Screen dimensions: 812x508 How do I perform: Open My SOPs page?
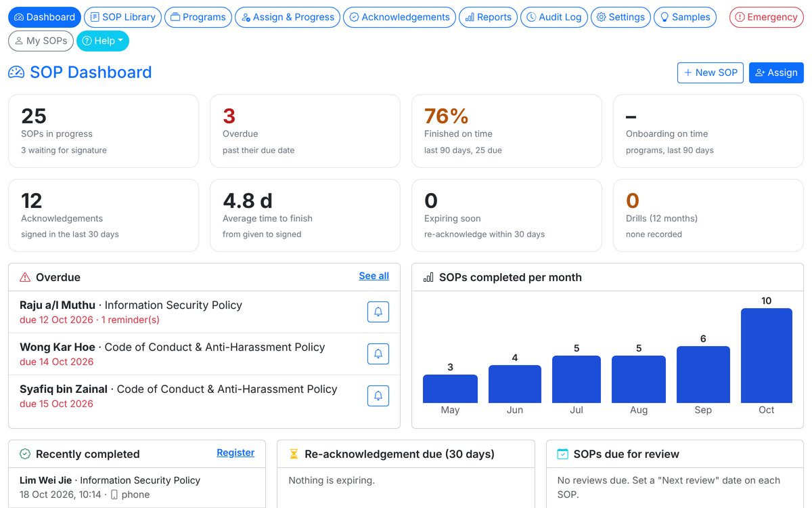(x=41, y=41)
